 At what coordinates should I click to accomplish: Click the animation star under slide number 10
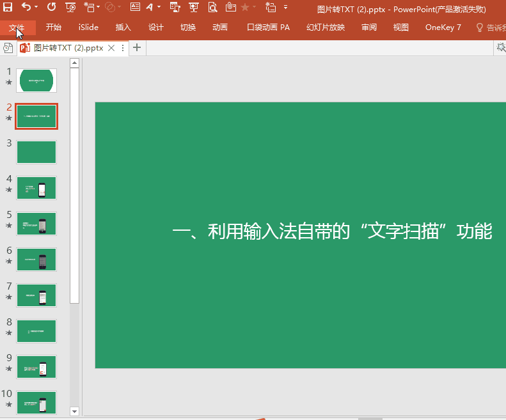[9, 404]
